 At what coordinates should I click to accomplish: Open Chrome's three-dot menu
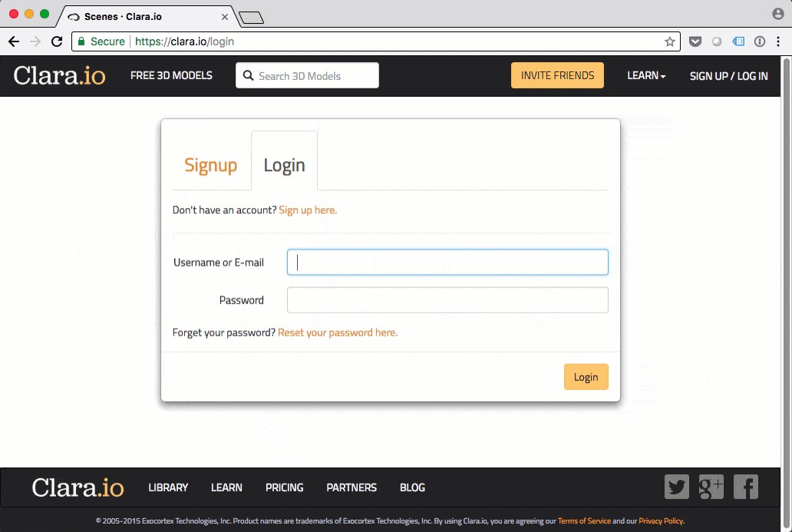click(778, 41)
